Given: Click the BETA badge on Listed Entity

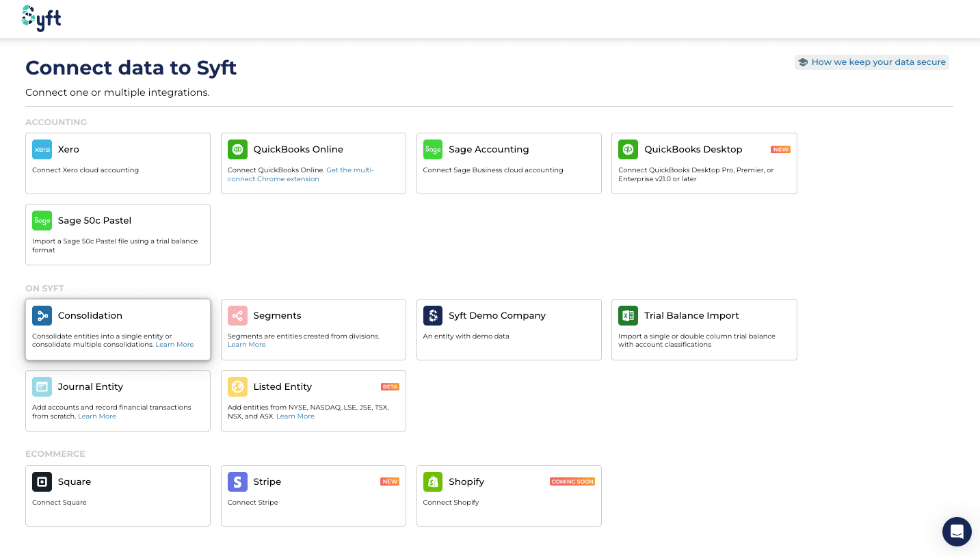Looking at the screenshot, I should click(x=390, y=387).
